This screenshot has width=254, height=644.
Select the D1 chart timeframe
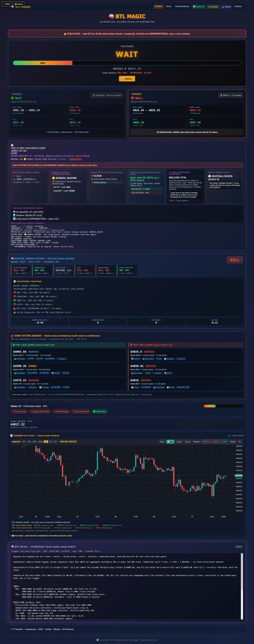tap(56, 441)
